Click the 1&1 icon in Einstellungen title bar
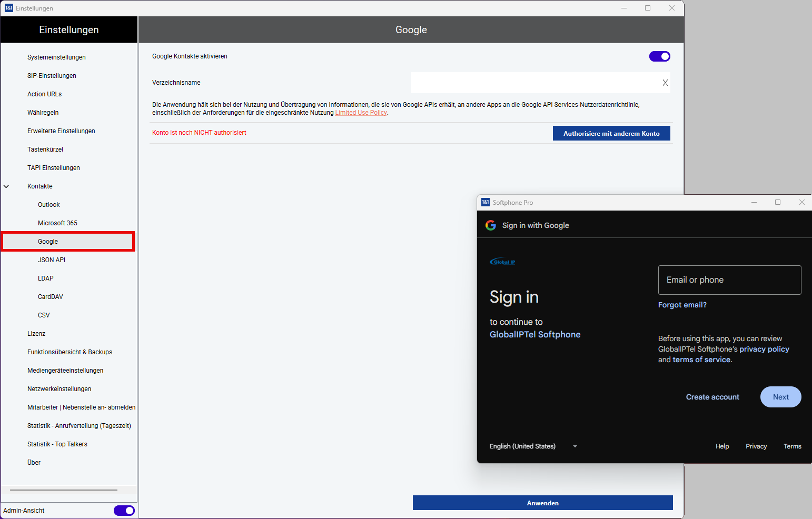812x519 pixels. 8,8
